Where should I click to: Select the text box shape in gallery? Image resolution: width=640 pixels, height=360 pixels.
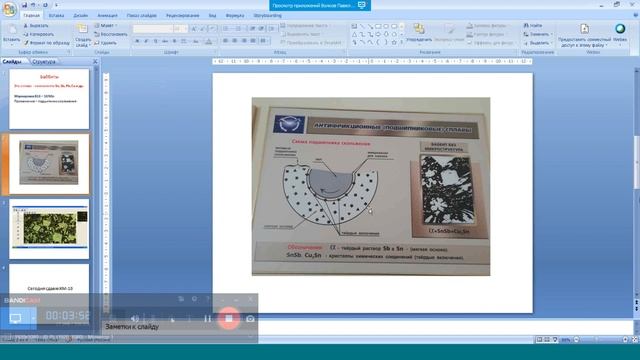coord(354,27)
